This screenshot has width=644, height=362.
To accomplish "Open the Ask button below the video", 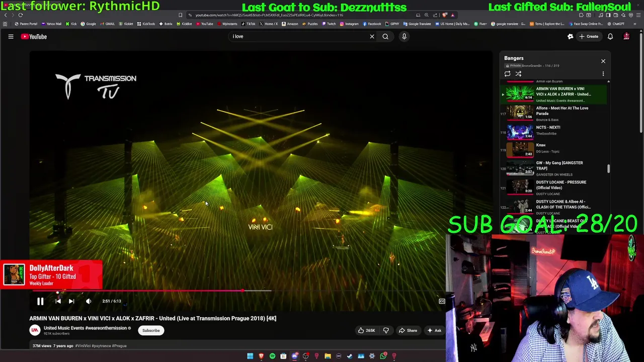I will (434, 330).
